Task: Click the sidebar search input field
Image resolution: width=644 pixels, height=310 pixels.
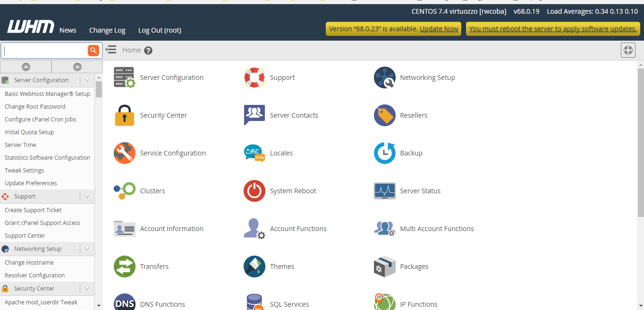Action: pyautogui.click(x=45, y=51)
